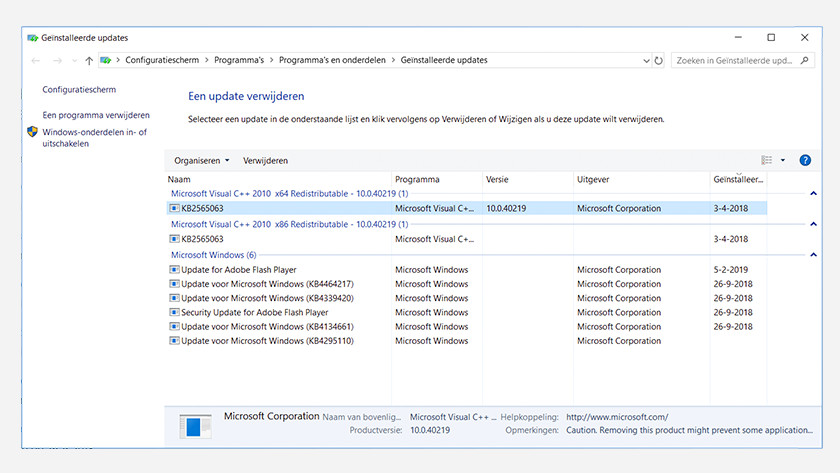Change the view layout icon
Screen dimensions: 840x473
point(767,160)
